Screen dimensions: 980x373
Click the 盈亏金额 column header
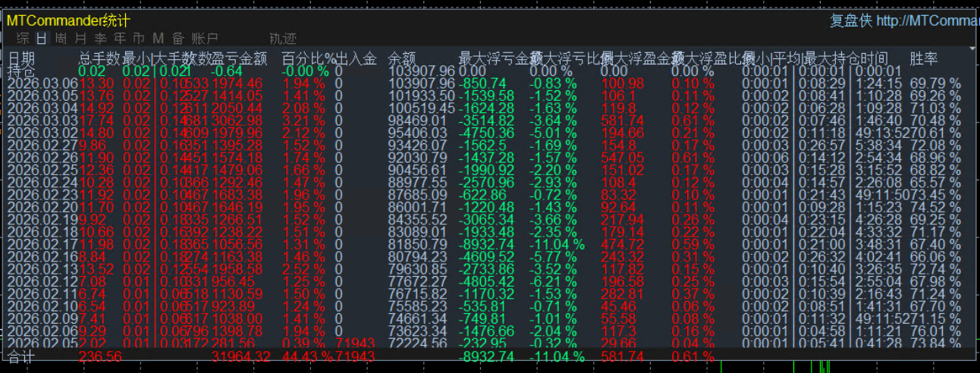pos(240,58)
